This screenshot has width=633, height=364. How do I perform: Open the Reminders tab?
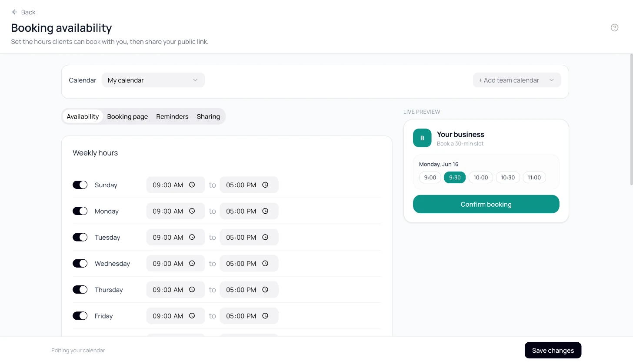172,116
